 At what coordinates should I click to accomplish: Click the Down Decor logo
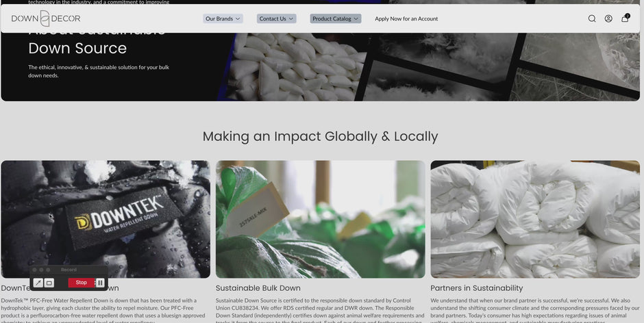coord(46,18)
